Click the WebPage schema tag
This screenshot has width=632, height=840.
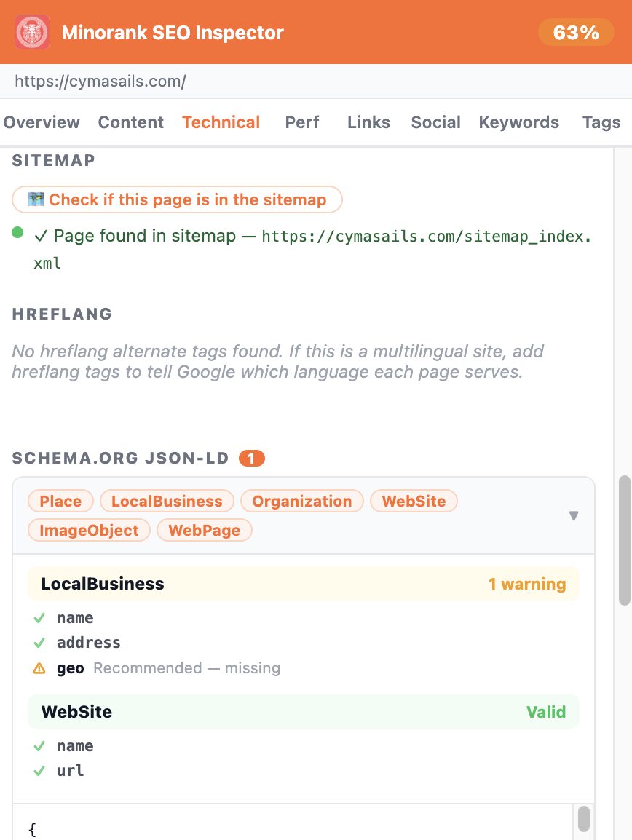tap(204, 530)
